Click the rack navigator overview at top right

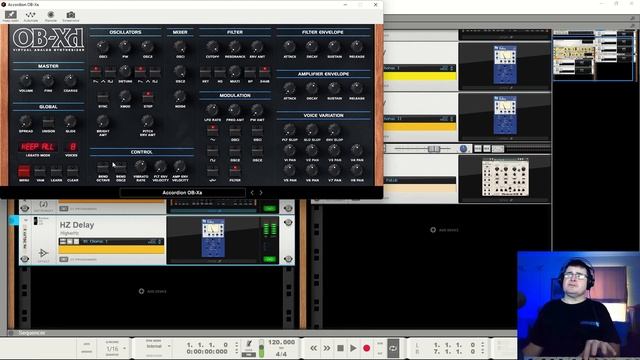tap(593, 55)
